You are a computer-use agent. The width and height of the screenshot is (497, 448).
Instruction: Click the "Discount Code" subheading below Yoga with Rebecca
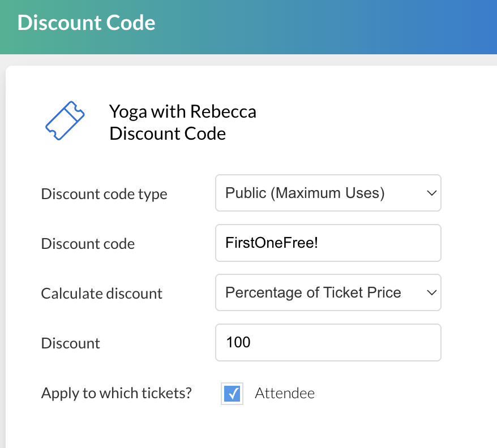(167, 133)
